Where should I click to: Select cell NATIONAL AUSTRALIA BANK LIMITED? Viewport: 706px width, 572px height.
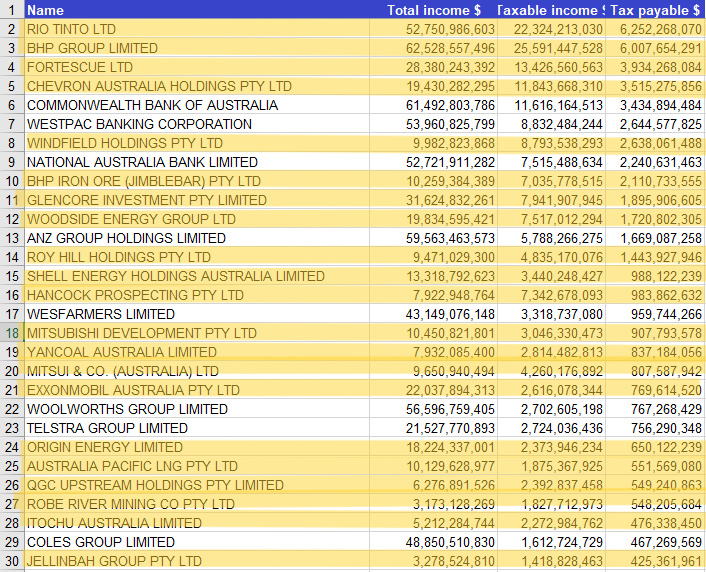[x=197, y=162]
